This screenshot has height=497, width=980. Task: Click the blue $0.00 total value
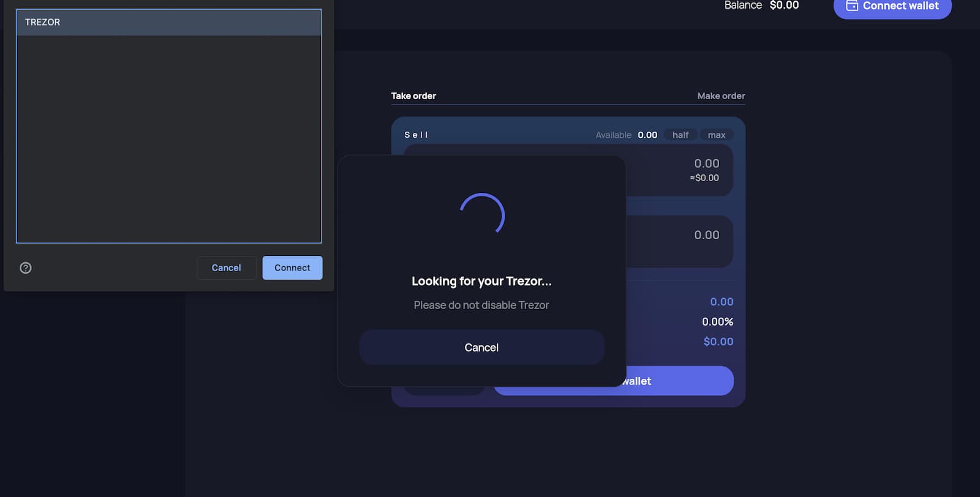[718, 342]
